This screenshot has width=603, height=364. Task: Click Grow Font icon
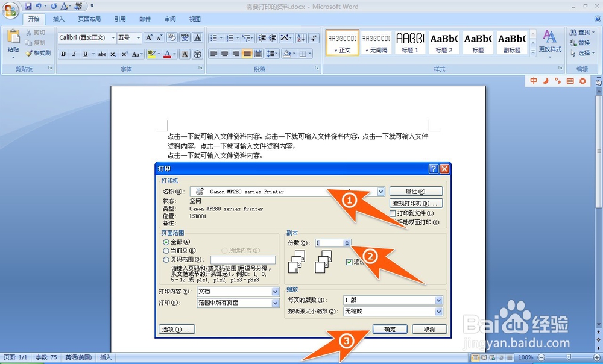149,37
